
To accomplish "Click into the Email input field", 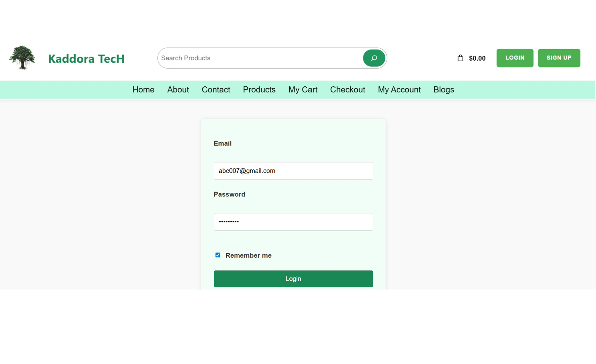I will coord(293,171).
